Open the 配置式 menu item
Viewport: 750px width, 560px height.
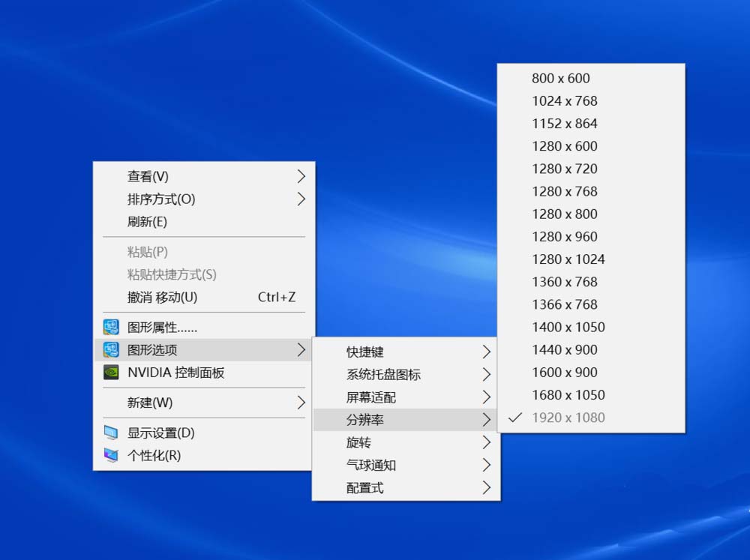click(365, 488)
